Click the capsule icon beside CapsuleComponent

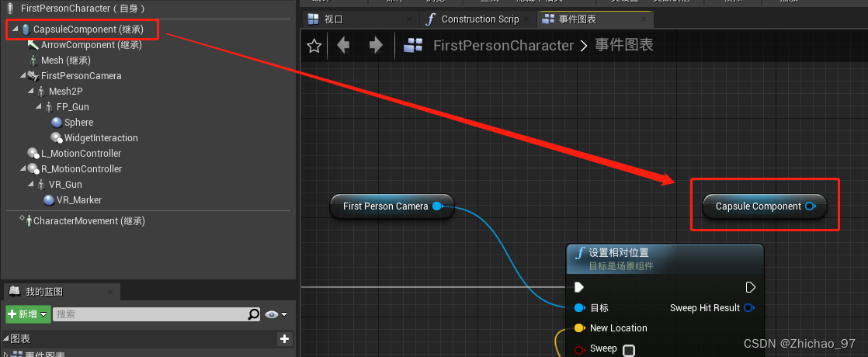26,29
